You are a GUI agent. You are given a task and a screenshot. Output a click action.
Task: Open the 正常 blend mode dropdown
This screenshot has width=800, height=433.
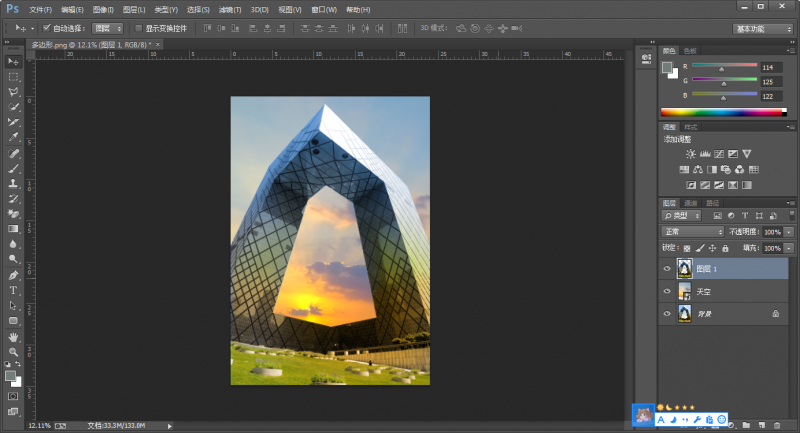pos(693,231)
